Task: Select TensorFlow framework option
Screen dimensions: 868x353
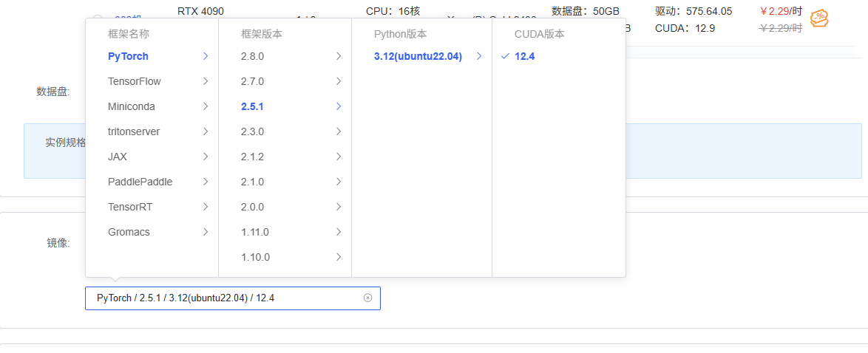Action: click(152, 81)
